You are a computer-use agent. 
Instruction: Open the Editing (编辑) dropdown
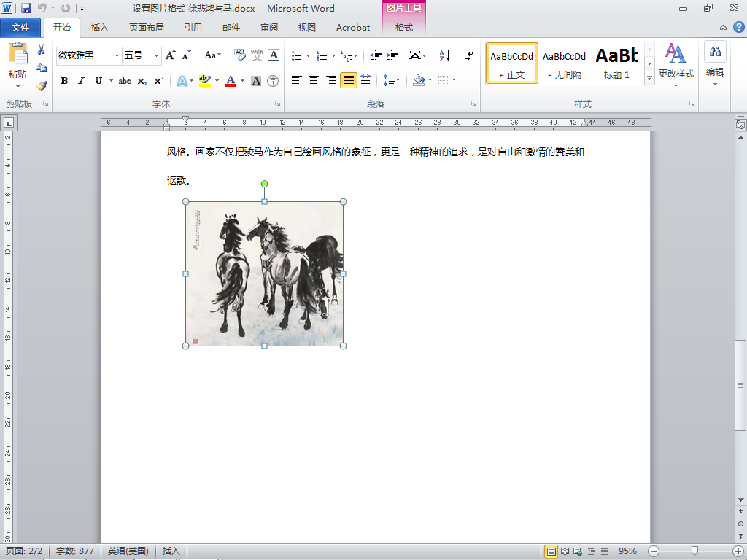pyautogui.click(x=715, y=65)
